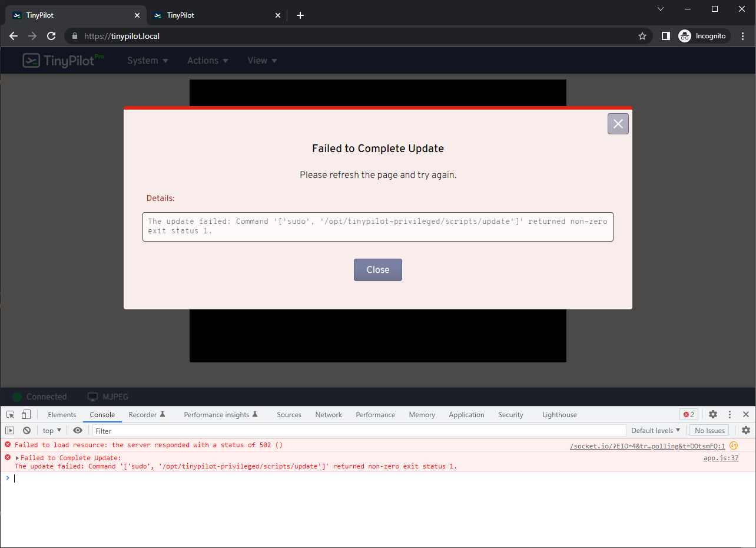
Task: Expand the top frame context dropdown
Action: 51,430
